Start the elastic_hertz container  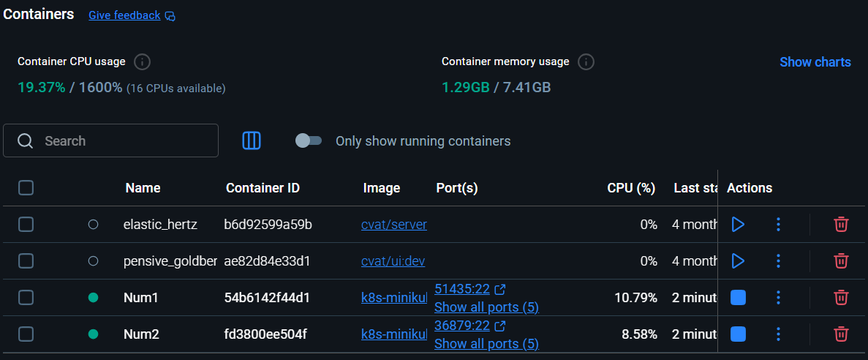tap(738, 225)
